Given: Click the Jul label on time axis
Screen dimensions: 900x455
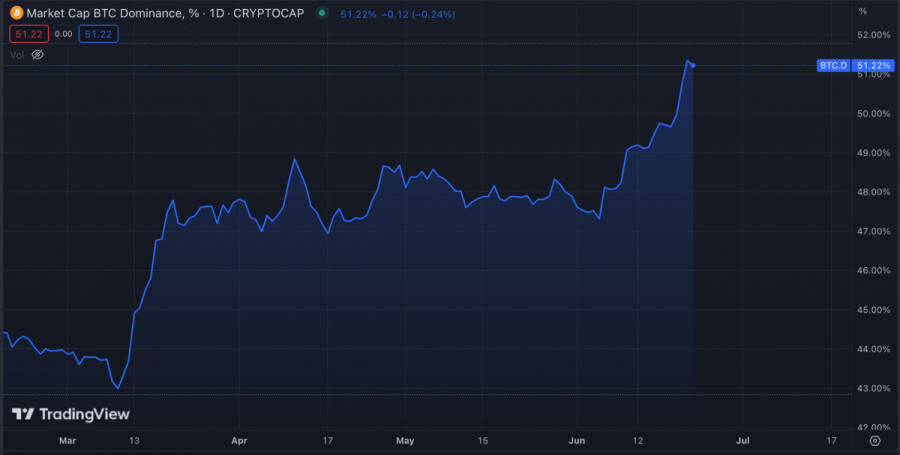Looking at the screenshot, I should tap(743, 440).
